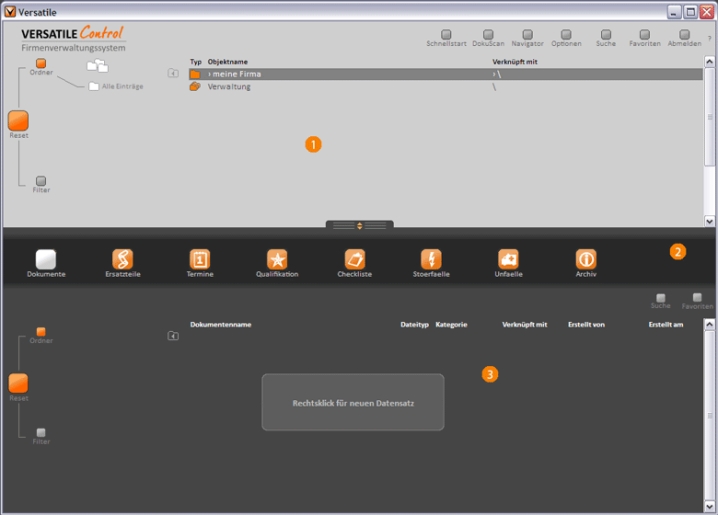Select the Qualifikation star icon

277,260
